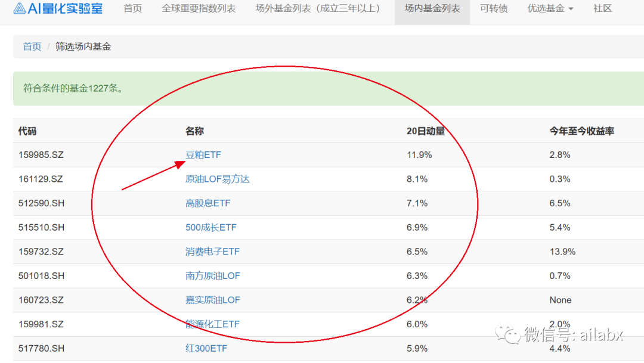Click 筛选场内基金 breadcrumb text
644x363 pixels.
(83, 47)
